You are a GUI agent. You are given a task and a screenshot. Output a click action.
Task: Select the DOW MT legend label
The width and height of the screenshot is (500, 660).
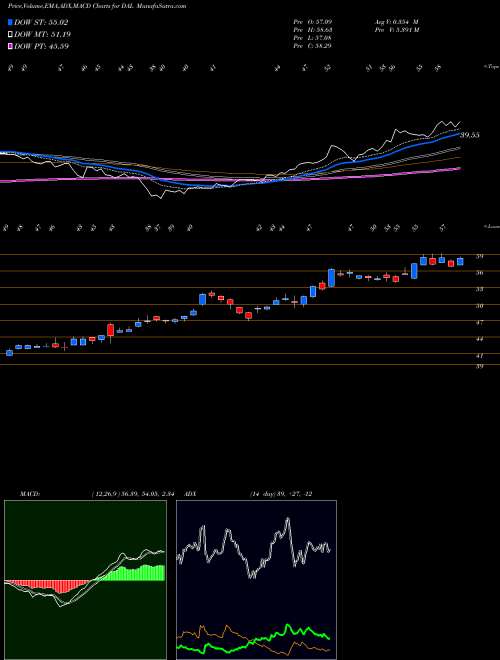42,35
